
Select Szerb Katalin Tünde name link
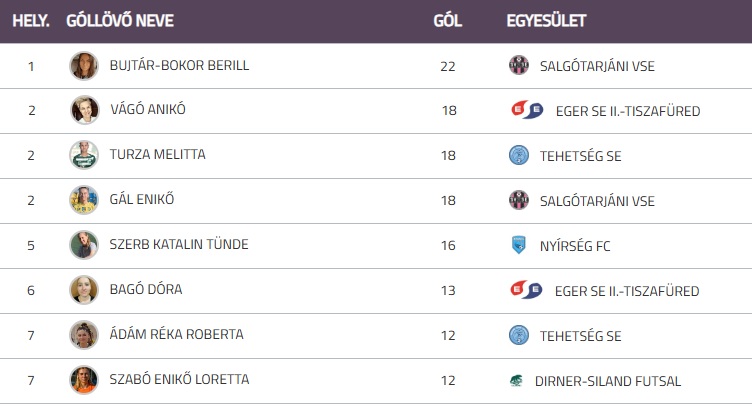[x=179, y=245]
